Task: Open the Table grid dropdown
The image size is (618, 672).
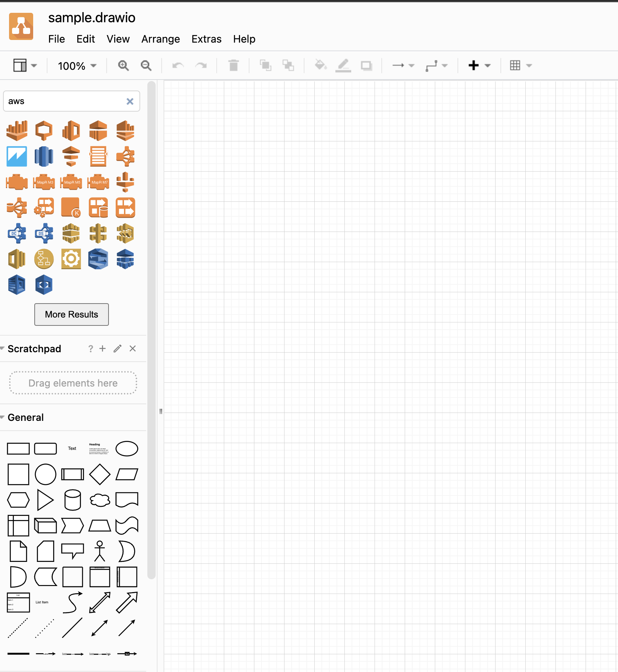Action: click(521, 66)
